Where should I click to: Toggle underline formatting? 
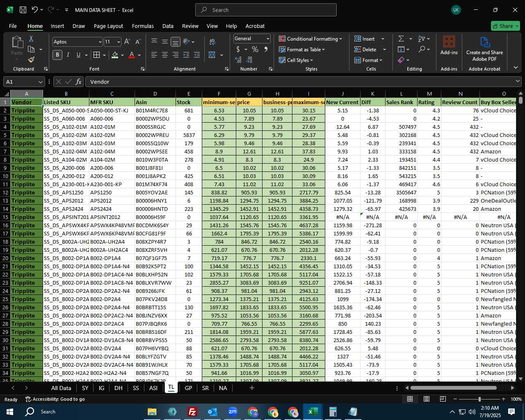(x=78, y=55)
